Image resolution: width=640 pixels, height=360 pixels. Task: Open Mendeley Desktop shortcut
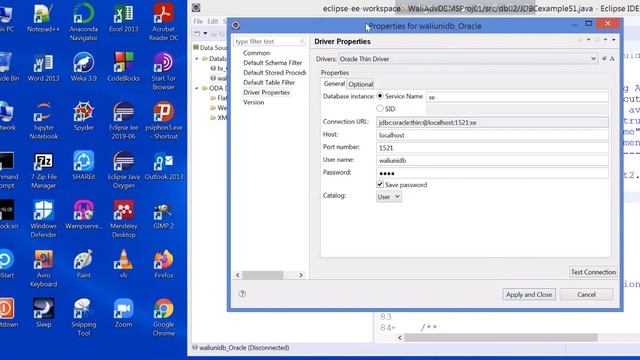[123, 220]
